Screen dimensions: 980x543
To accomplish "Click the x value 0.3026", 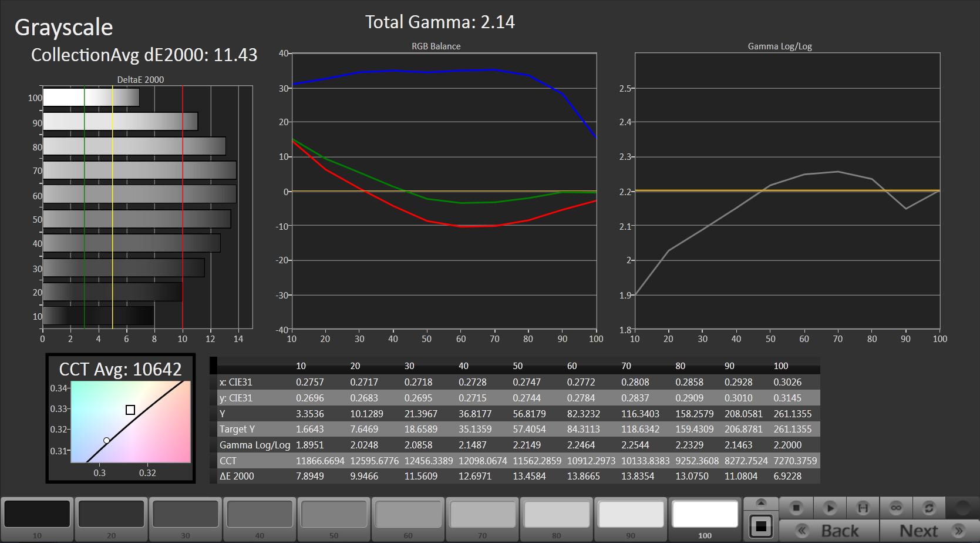I will [787, 382].
